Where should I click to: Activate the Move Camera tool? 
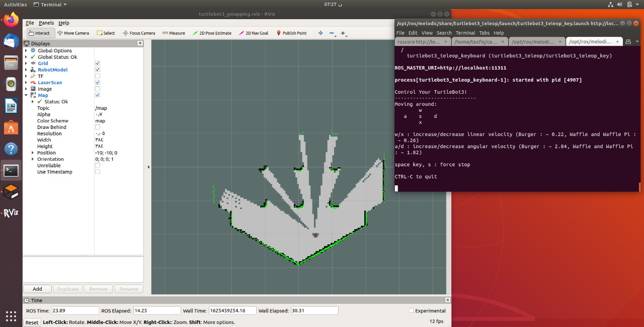73,33
